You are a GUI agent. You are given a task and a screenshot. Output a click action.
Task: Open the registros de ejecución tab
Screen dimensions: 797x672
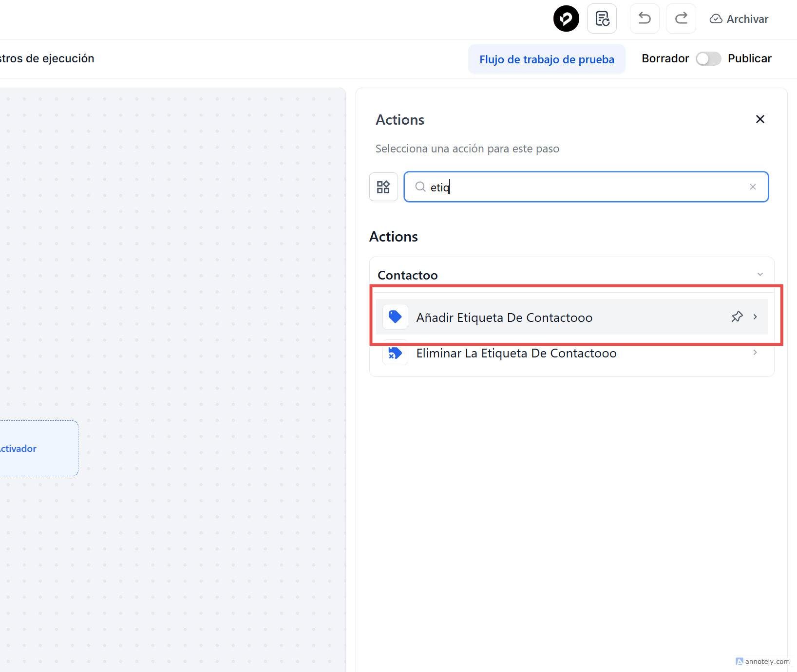coord(47,58)
